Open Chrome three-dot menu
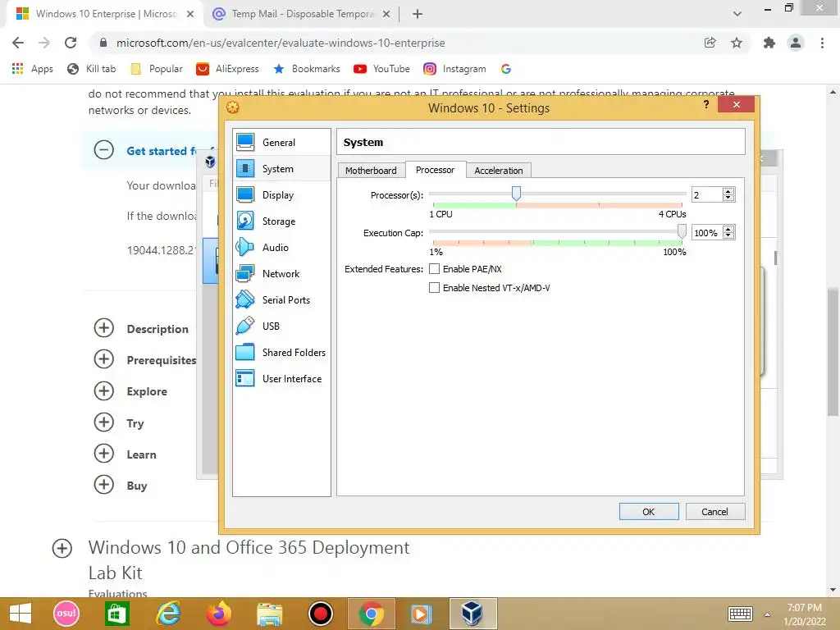The width and height of the screenshot is (840, 630). 822,43
